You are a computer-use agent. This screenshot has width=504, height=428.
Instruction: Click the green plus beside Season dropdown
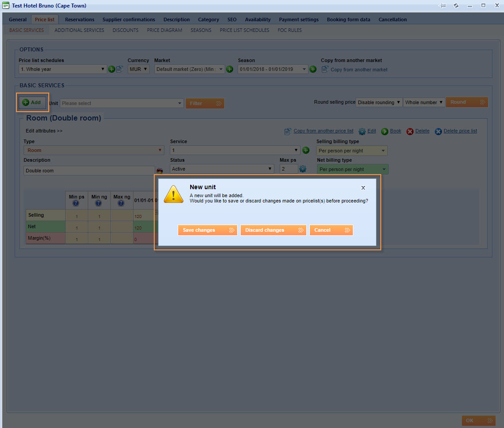click(313, 69)
